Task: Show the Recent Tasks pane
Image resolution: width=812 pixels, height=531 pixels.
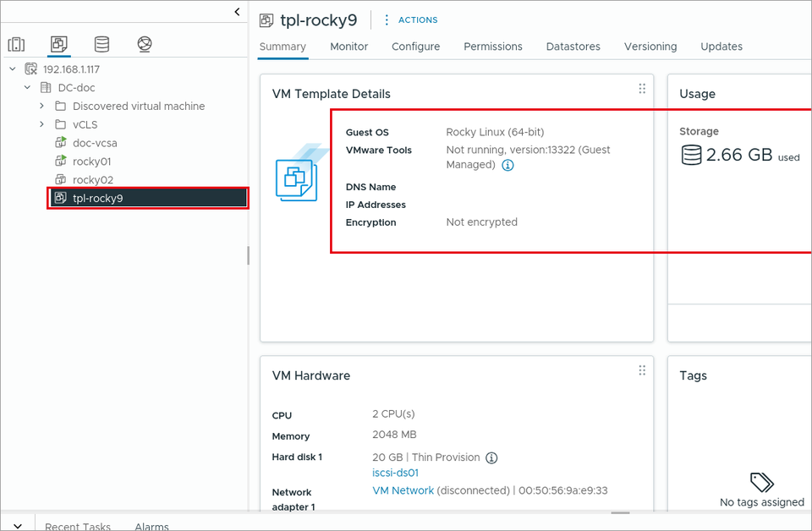Action: (x=78, y=526)
